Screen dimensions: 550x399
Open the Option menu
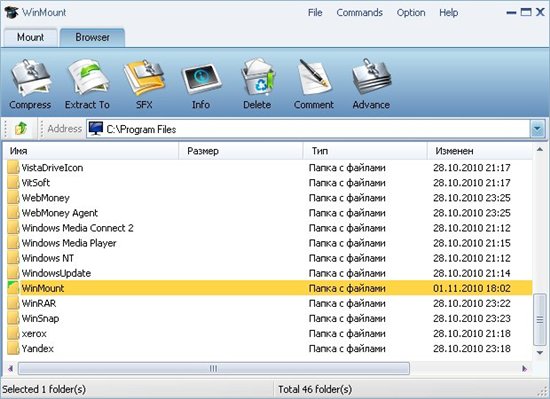coord(411,13)
